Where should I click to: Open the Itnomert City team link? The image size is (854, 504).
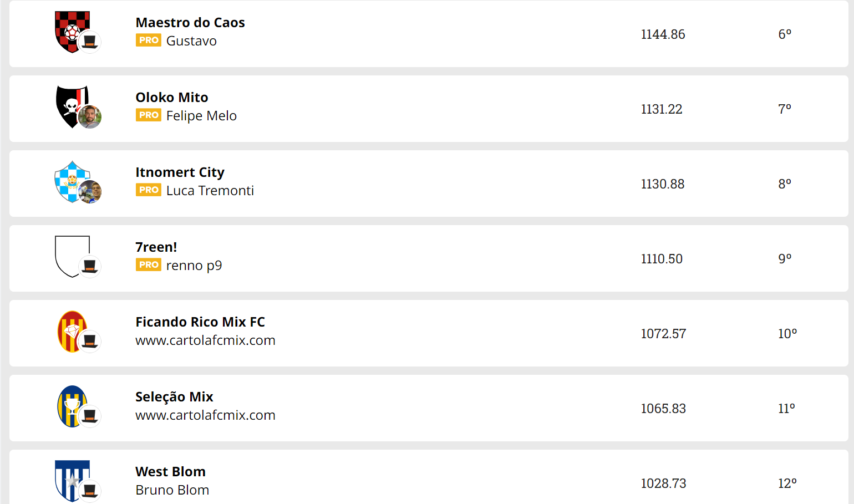click(x=180, y=172)
